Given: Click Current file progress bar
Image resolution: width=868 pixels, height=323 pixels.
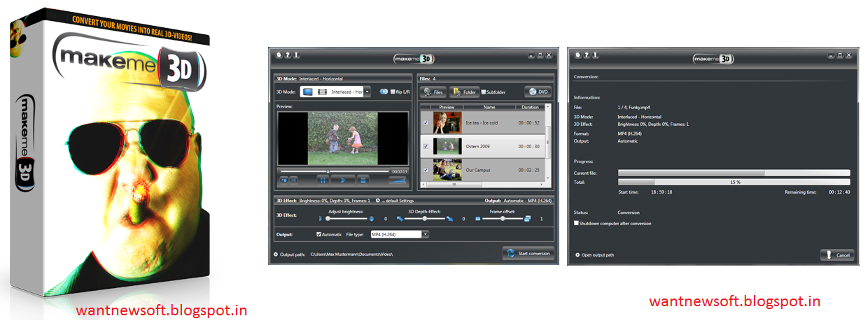Looking at the screenshot, I should pyautogui.click(x=734, y=172).
